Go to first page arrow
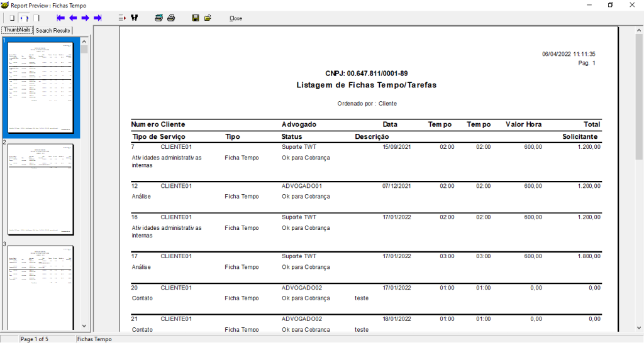 [x=60, y=18]
